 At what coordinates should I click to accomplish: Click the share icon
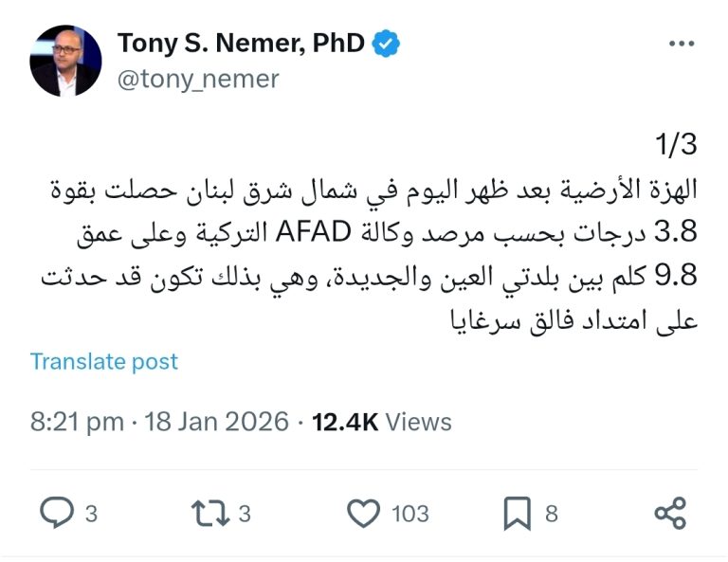pos(670,514)
